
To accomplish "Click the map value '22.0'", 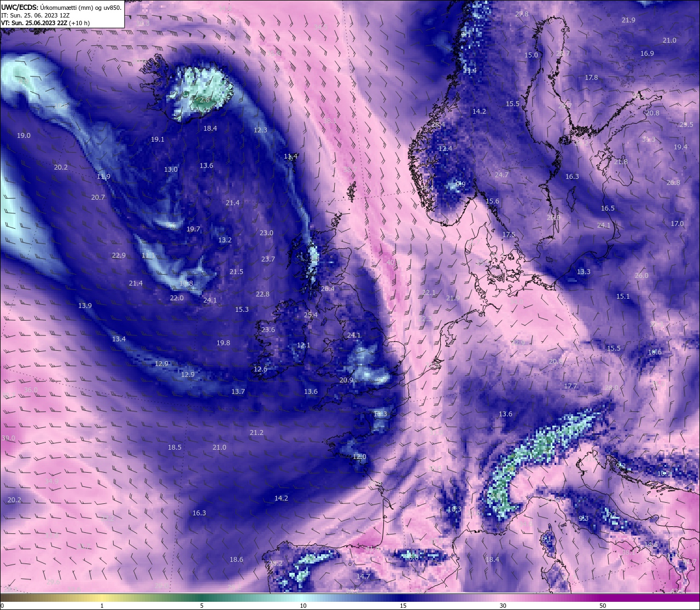I will click(x=177, y=298).
